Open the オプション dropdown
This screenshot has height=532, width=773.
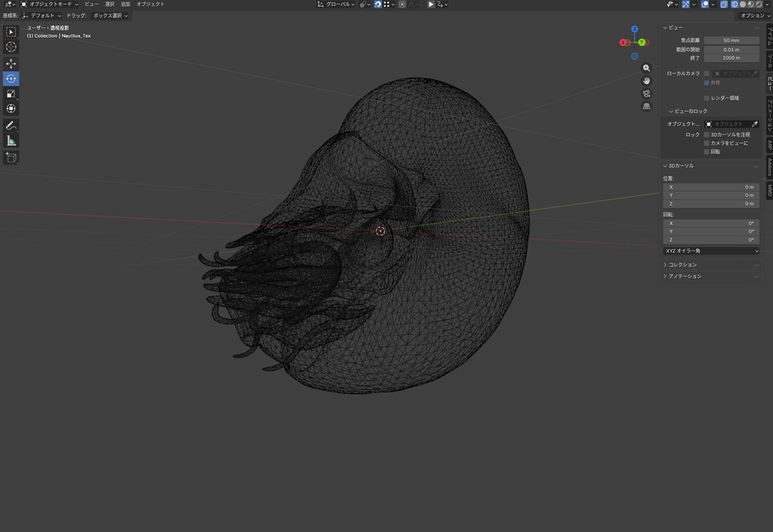(x=755, y=16)
